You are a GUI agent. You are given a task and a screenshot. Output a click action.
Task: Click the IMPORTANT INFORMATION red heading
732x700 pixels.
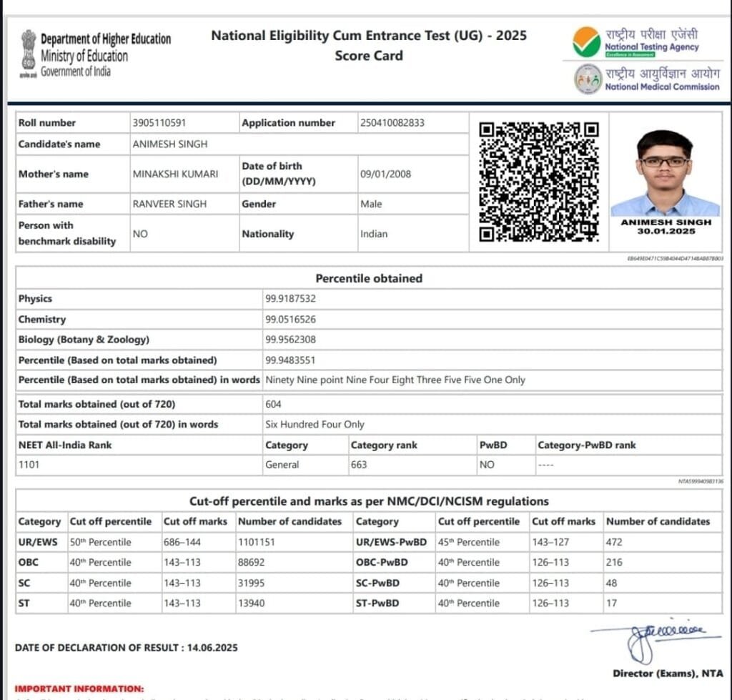point(79,689)
